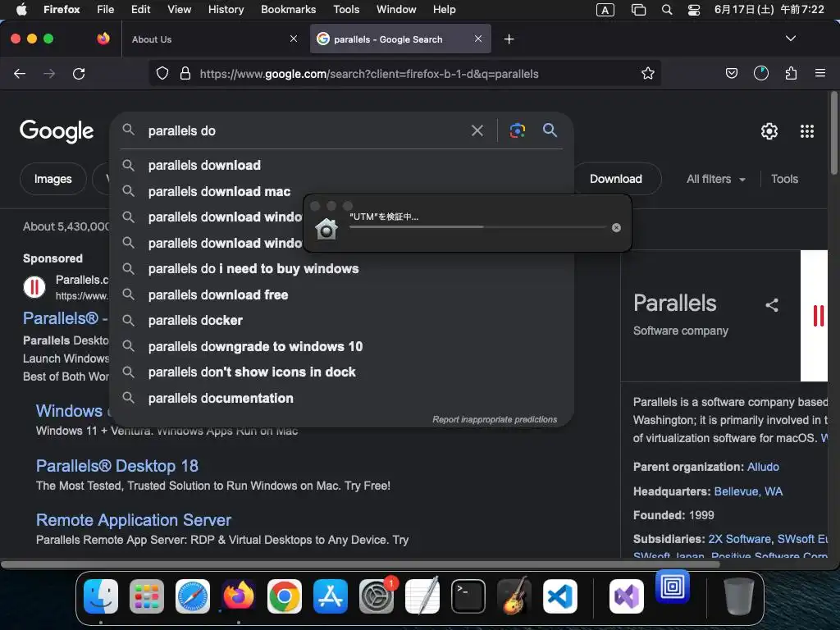This screenshot has height=630, width=840.
Task: Cancel the UTM verification progress
Action: click(616, 228)
